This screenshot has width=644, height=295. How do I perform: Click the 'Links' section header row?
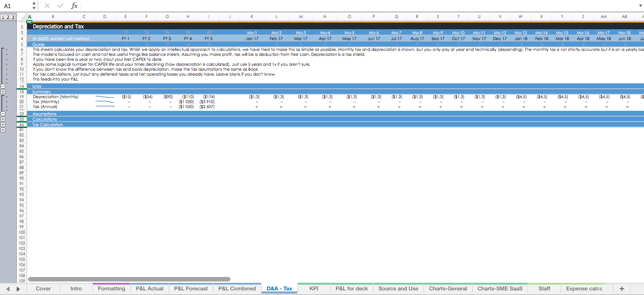336,86
